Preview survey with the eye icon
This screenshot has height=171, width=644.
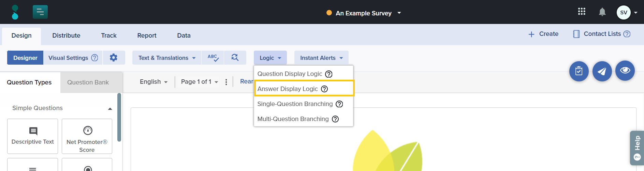tap(625, 70)
